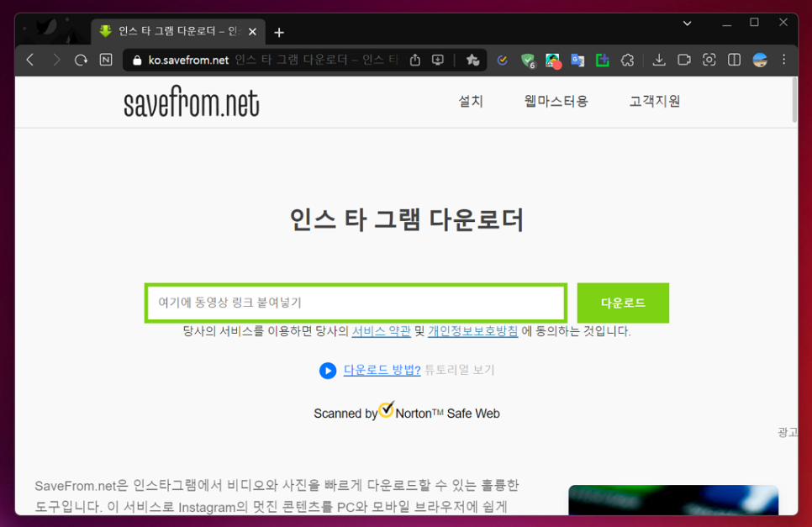Viewport: 812px width, 527px height.
Task: Open the extensions puzzle-piece menu
Action: (627, 60)
